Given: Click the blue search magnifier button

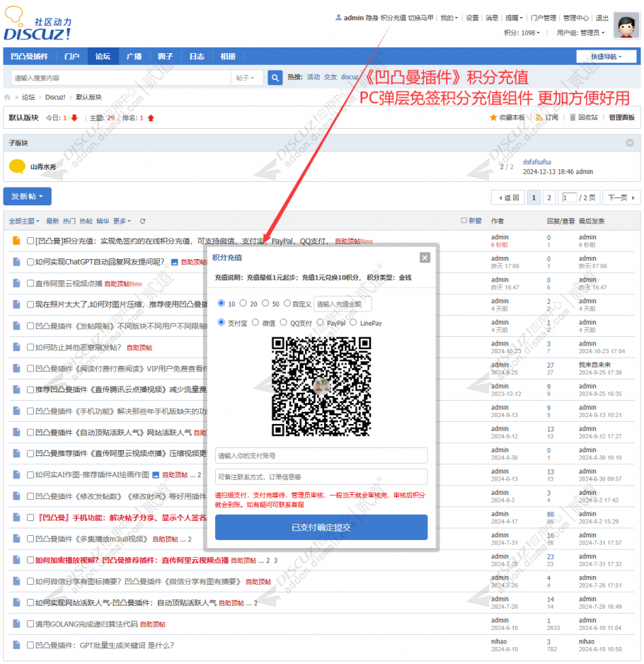Looking at the screenshot, I should [x=275, y=78].
